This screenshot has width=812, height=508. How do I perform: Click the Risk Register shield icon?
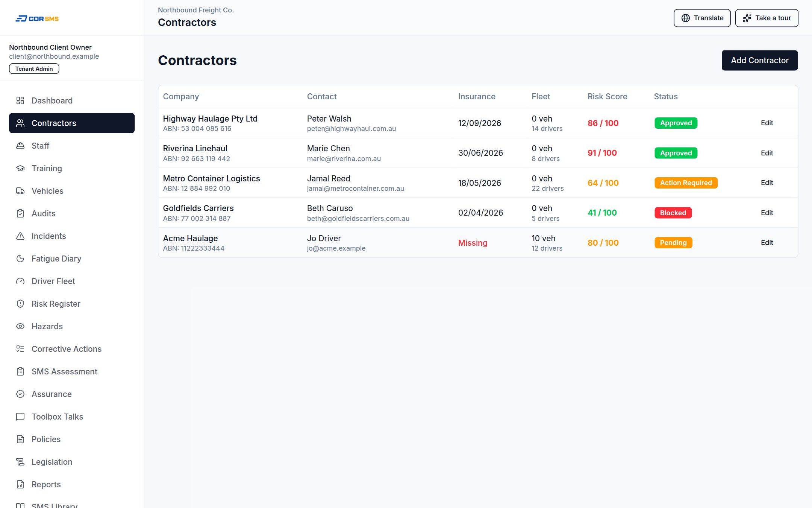pyautogui.click(x=20, y=304)
